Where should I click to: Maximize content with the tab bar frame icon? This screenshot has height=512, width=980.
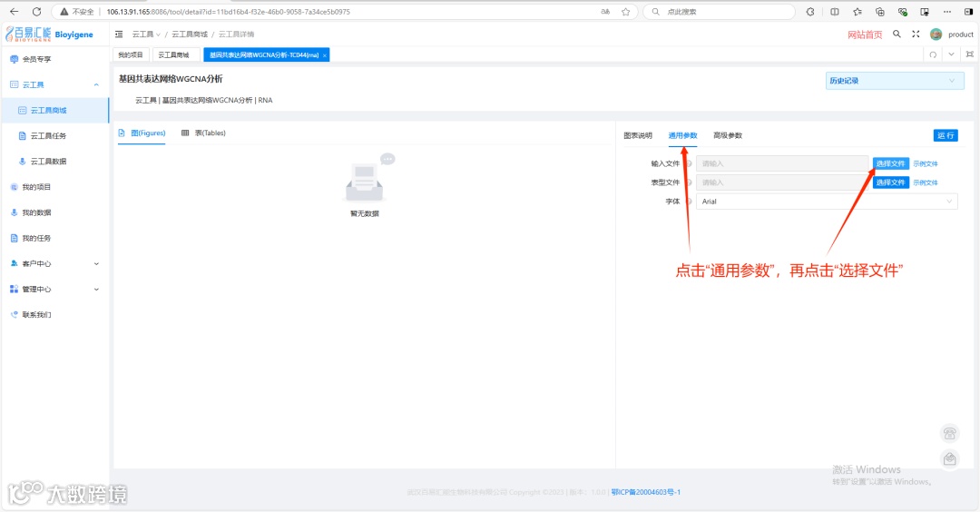pos(969,55)
